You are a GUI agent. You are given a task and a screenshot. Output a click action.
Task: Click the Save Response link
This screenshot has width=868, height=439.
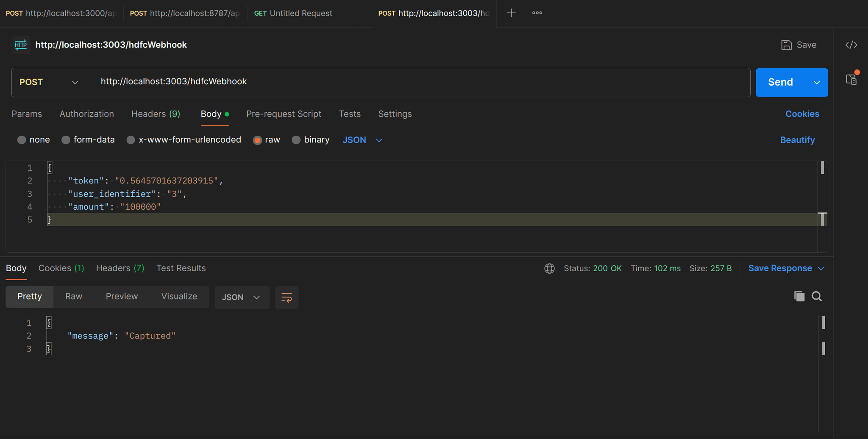tap(780, 268)
